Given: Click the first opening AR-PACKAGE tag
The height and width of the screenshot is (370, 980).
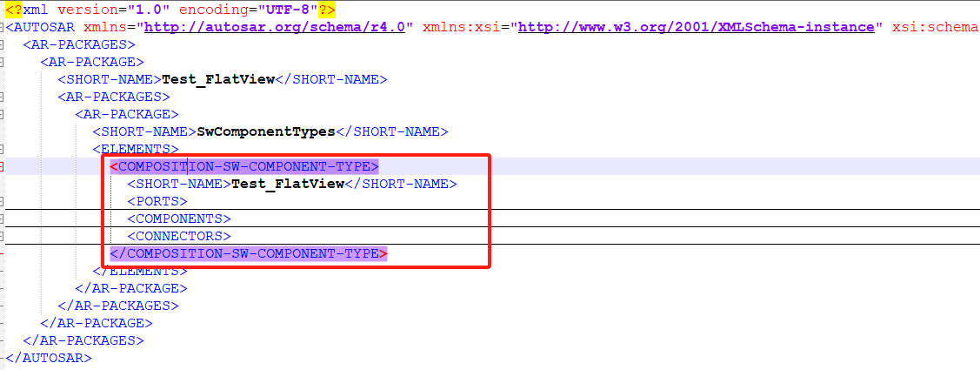Looking at the screenshot, I should [x=92, y=63].
